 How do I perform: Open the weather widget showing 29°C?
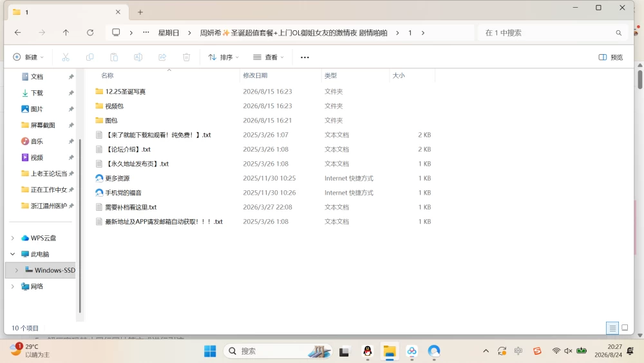pos(30,350)
